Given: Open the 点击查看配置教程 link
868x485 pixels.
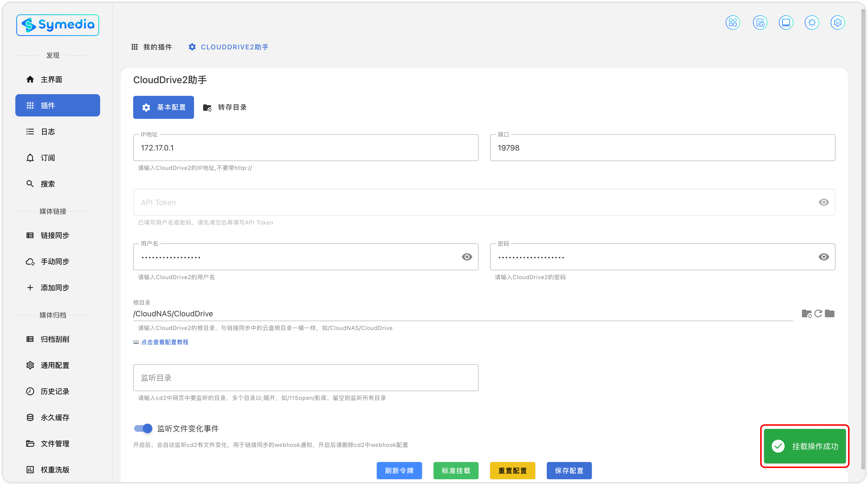Looking at the screenshot, I should [x=165, y=342].
